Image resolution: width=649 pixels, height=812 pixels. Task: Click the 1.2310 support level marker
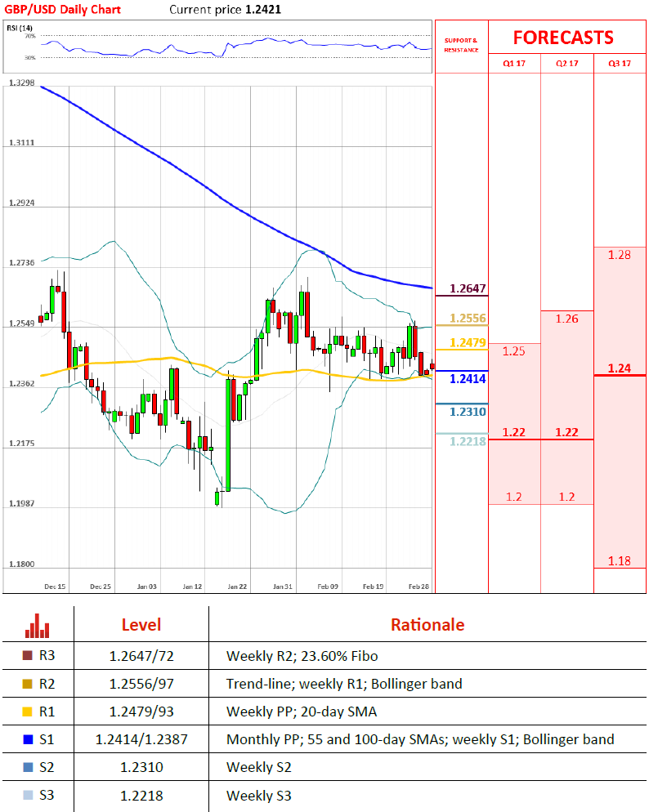tap(468, 412)
